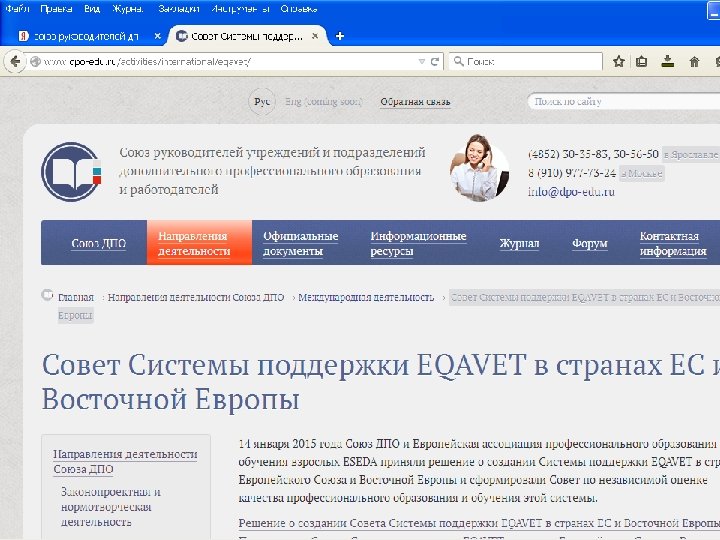This screenshot has height=540, width=720.
Task: Click the Союз ДПО book logo
Action: (71, 172)
